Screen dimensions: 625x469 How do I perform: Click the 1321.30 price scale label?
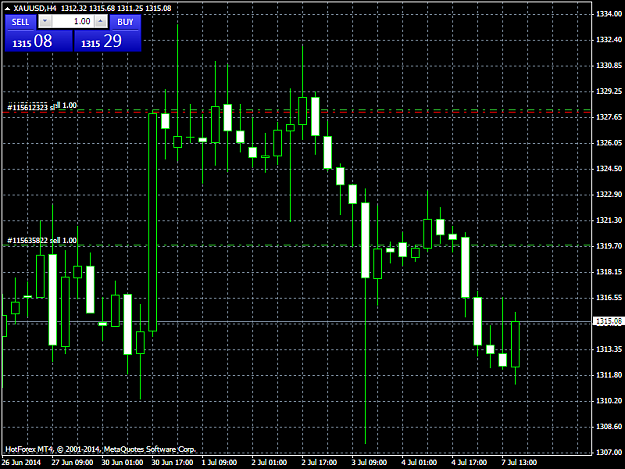pos(609,220)
